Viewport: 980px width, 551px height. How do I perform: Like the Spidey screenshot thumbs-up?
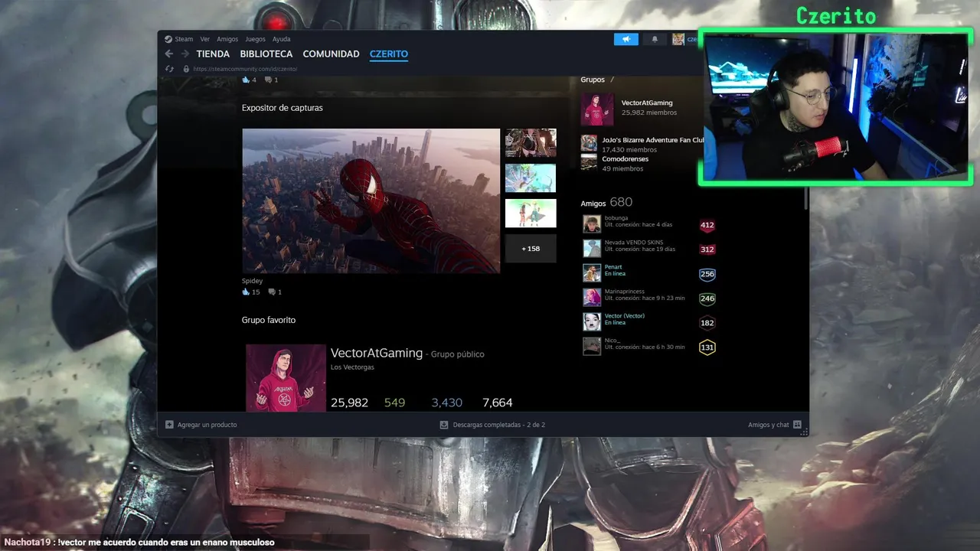tap(246, 292)
